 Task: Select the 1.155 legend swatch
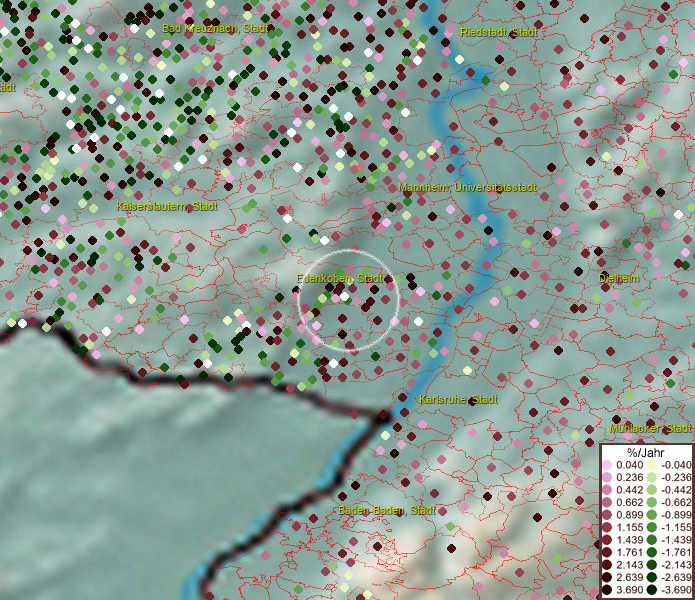point(607,527)
